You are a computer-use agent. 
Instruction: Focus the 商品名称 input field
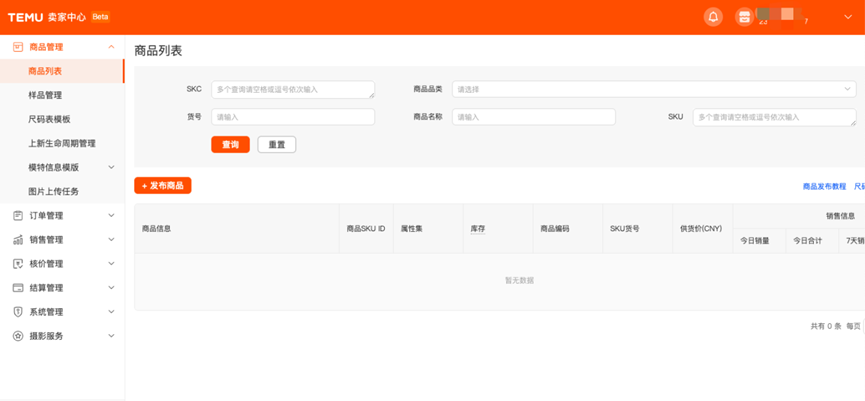533,117
